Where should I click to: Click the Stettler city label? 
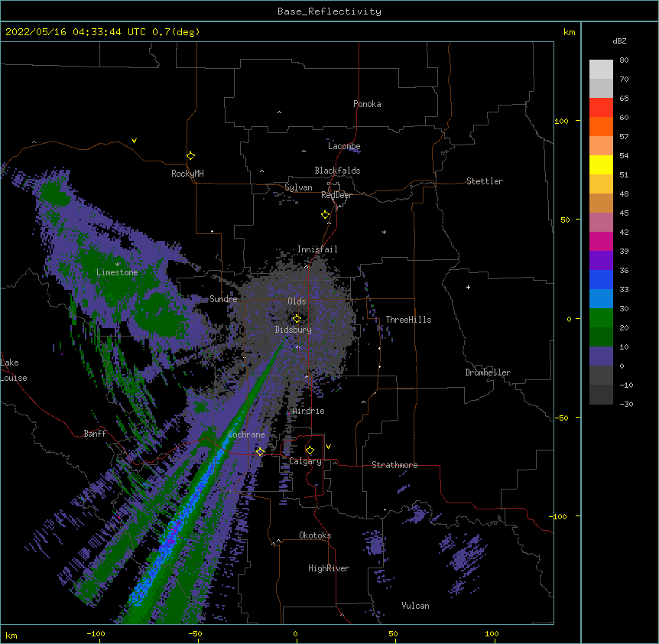(x=485, y=181)
